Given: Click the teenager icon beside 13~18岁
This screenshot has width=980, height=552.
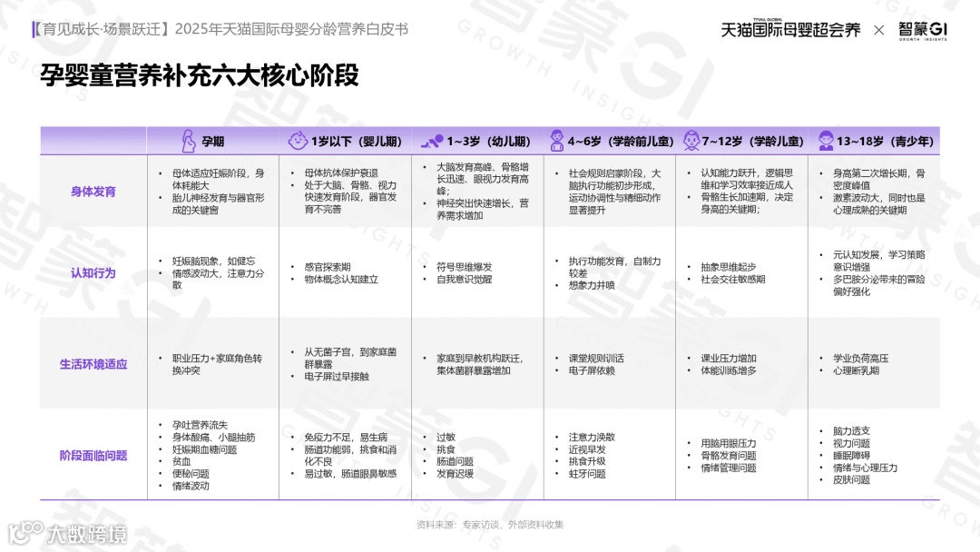Looking at the screenshot, I should click(x=826, y=141).
